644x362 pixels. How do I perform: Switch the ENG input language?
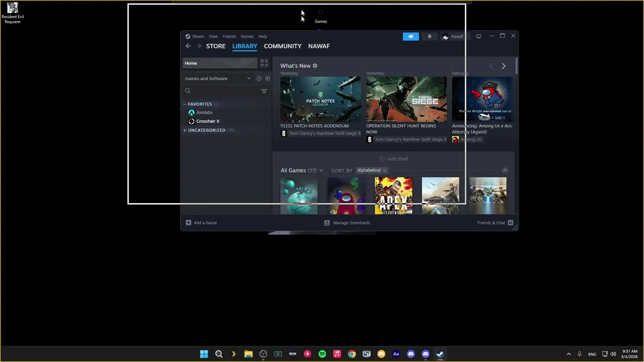(x=592, y=354)
